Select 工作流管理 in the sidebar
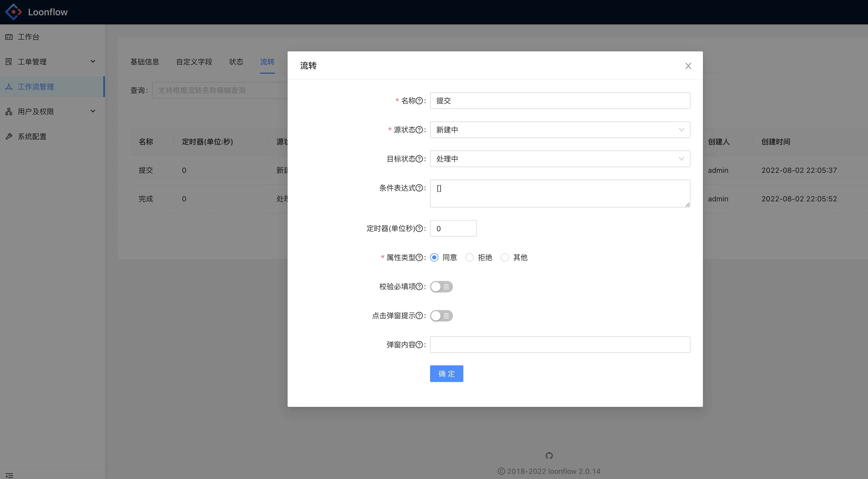Viewport: 868px width, 479px height. (52, 87)
